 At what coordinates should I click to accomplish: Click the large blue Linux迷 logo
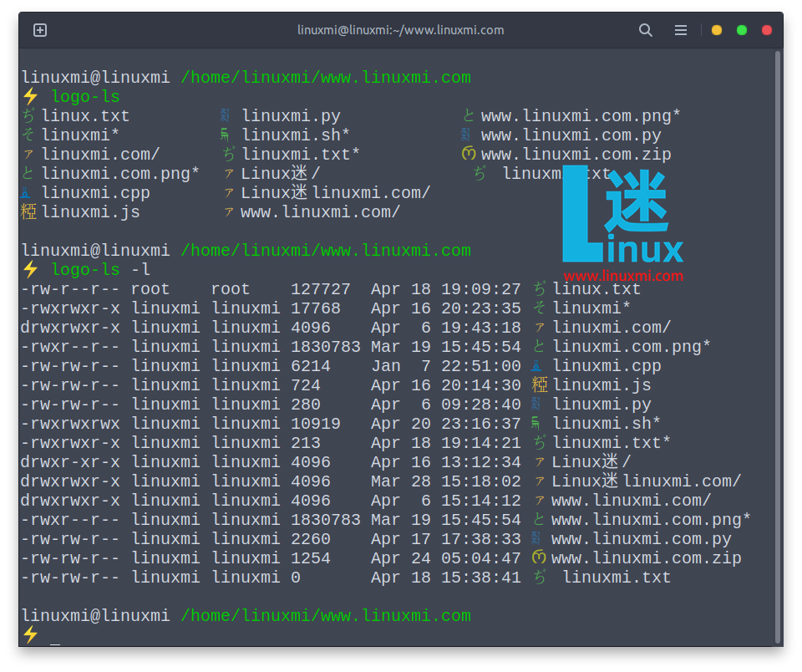[x=622, y=217]
